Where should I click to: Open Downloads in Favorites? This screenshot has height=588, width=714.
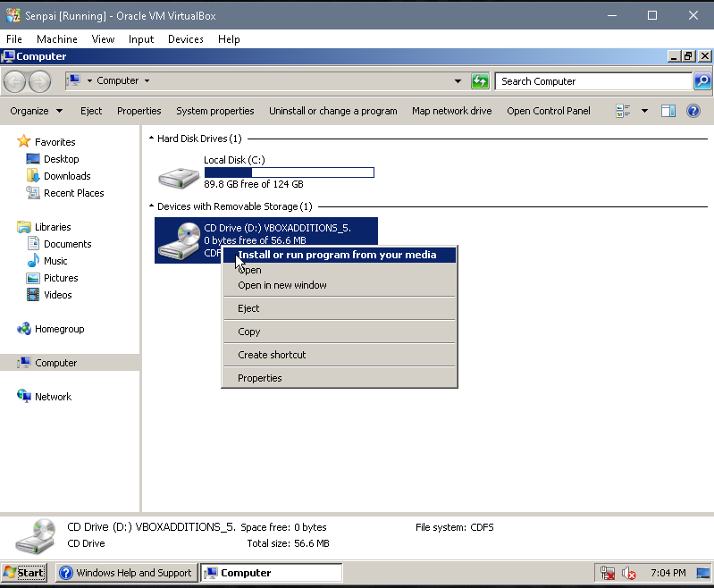click(67, 176)
